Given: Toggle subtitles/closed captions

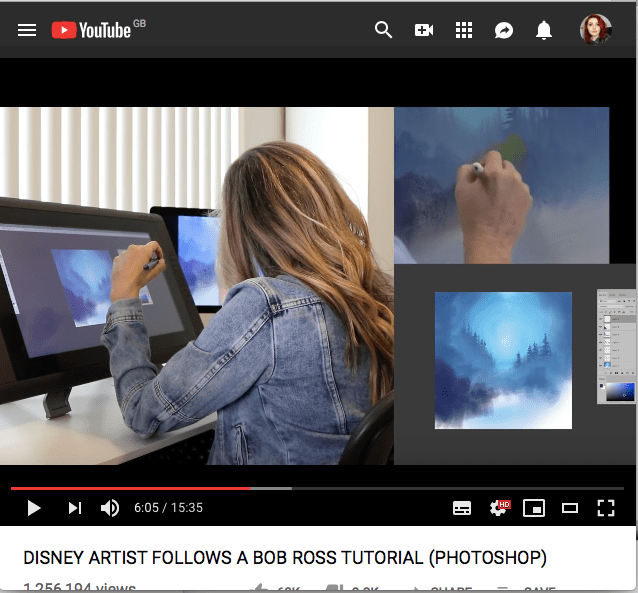Looking at the screenshot, I should click(462, 508).
